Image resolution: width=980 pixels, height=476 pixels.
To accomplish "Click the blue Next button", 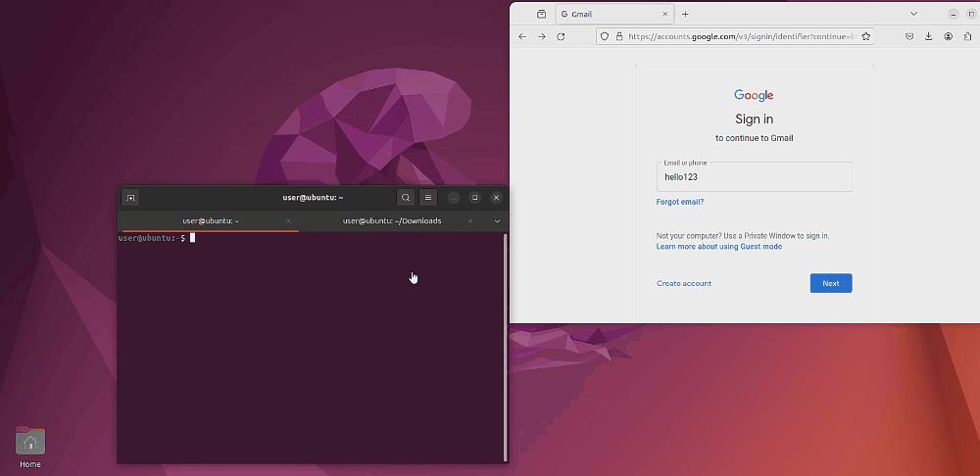I will [x=831, y=283].
